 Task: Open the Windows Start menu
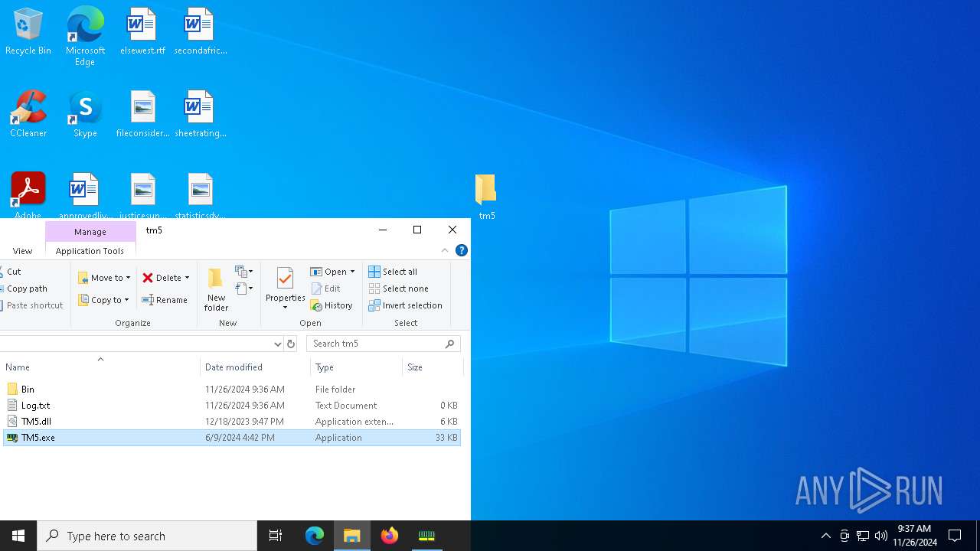click(x=18, y=536)
